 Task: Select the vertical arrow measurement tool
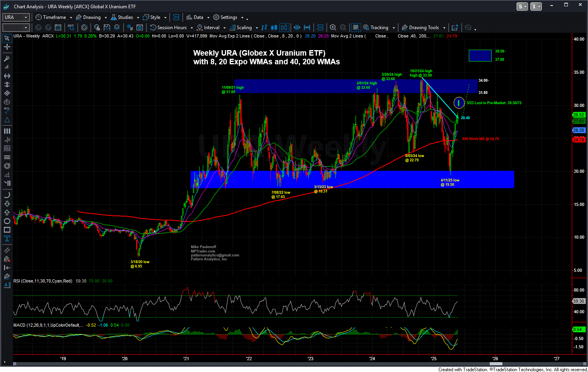(7, 84)
